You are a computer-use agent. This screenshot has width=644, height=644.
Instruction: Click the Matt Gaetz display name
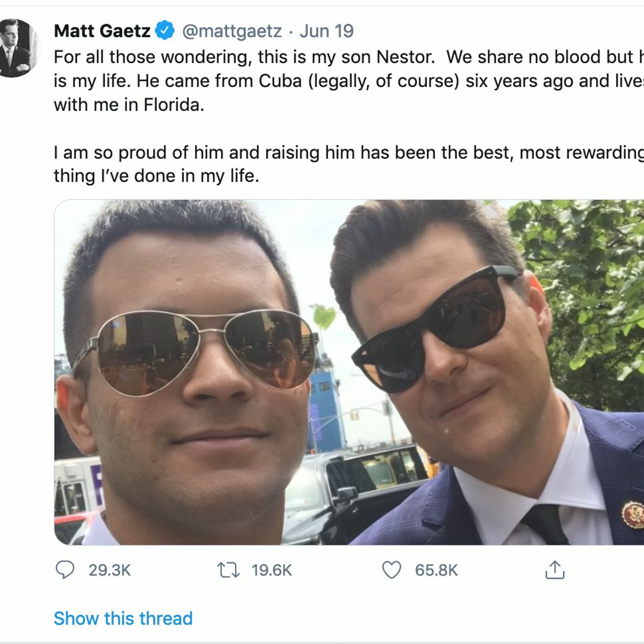[x=102, y=31]
